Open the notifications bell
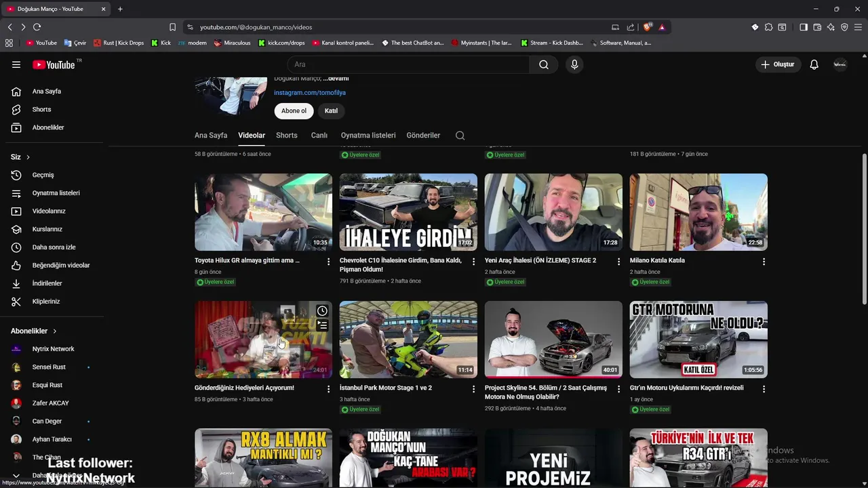868x488 pixels. [x=814, y=64]
